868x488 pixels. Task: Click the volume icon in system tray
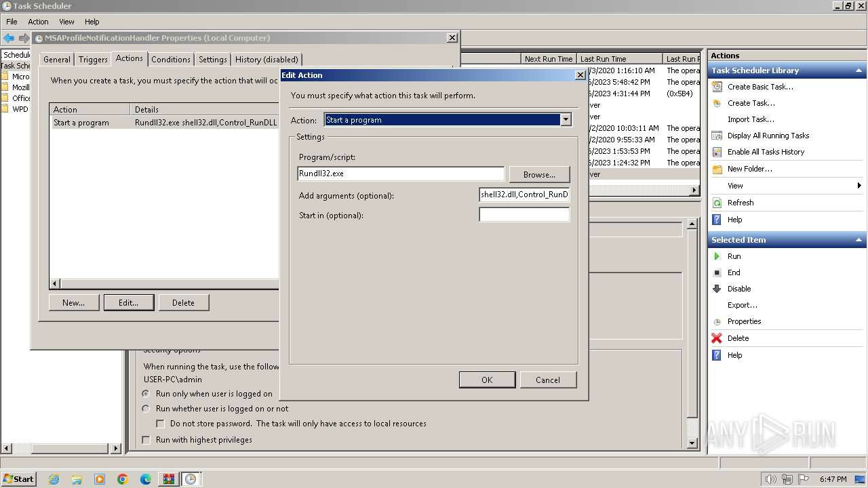(771, 479)
